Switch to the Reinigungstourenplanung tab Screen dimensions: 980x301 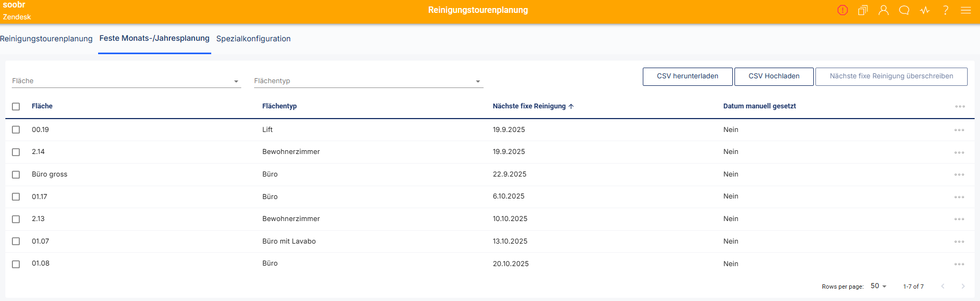tap(47, 39)
